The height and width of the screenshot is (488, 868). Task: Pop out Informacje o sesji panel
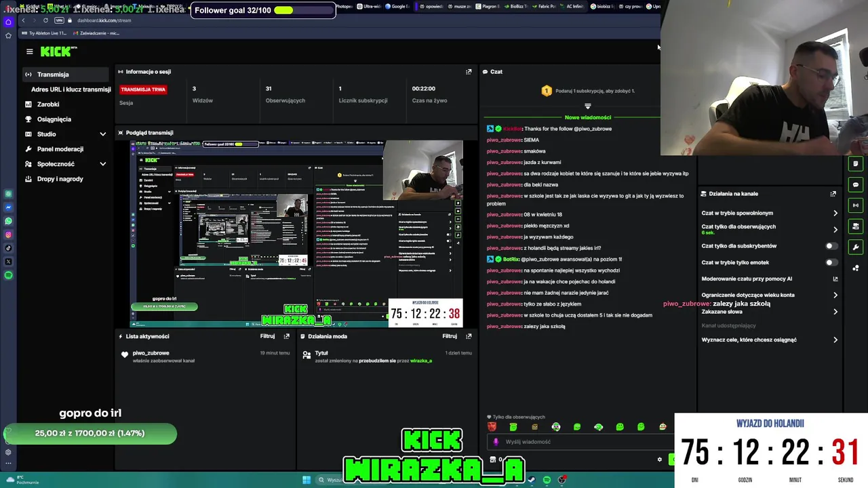coord(469,72)
